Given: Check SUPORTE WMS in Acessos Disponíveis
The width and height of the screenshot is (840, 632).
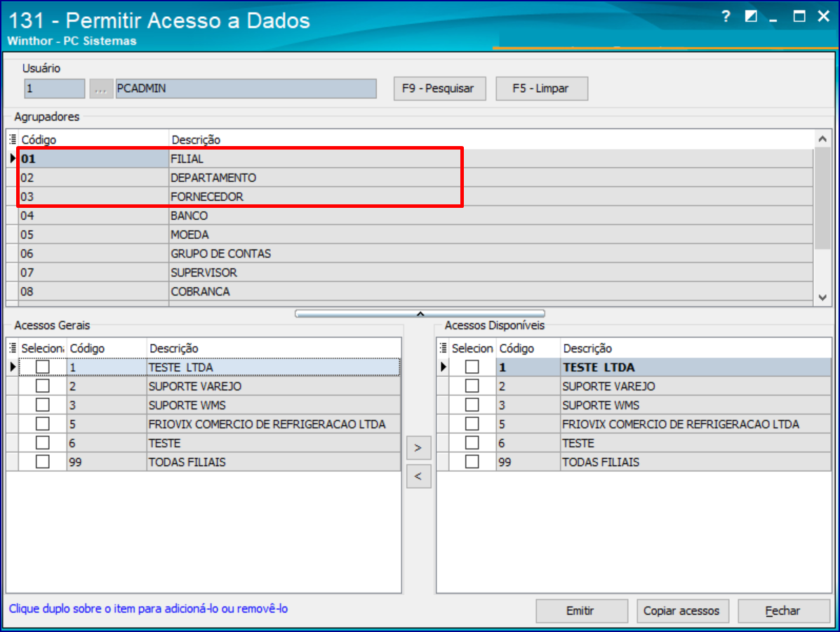Looking at the screenshot, I should click(x=472, y=404).
